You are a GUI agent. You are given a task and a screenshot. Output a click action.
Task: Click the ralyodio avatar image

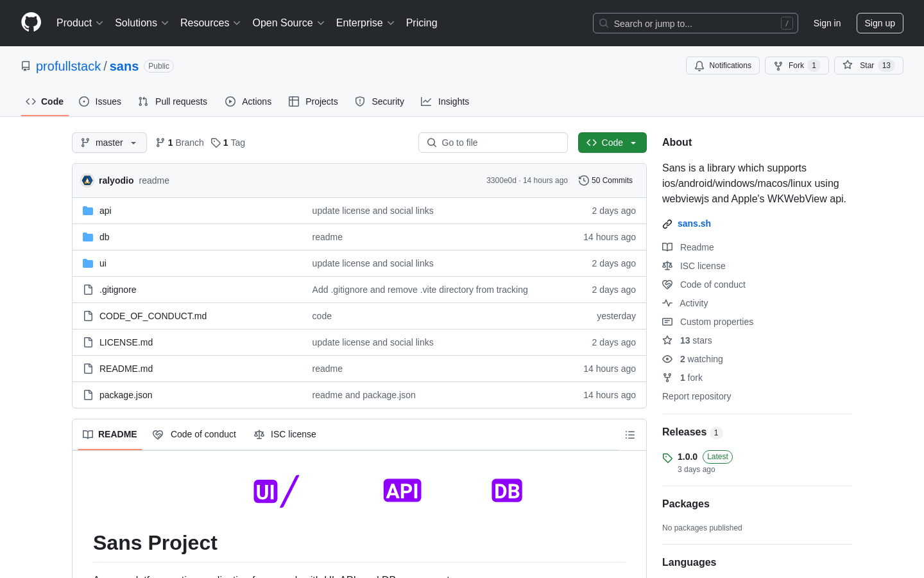(x=87, y=180)
